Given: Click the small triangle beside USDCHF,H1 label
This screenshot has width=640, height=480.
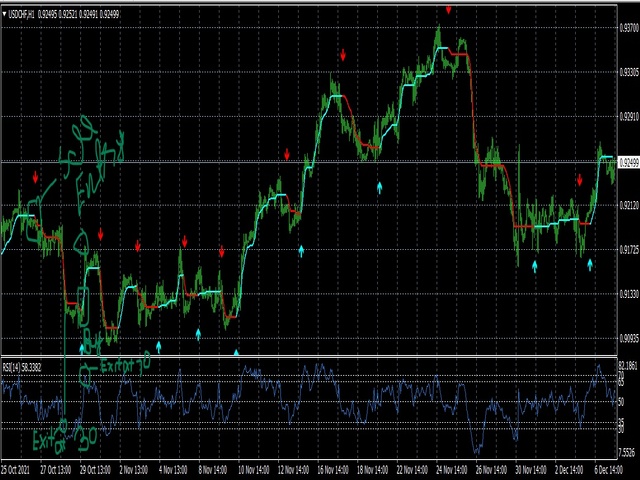Looking at the screenshot, I should click(x=4, y=15).
